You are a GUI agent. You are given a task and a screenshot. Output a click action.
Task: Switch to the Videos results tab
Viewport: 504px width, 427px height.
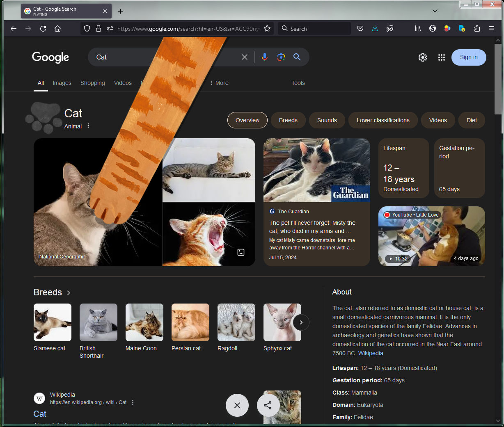tap(123, 83)
